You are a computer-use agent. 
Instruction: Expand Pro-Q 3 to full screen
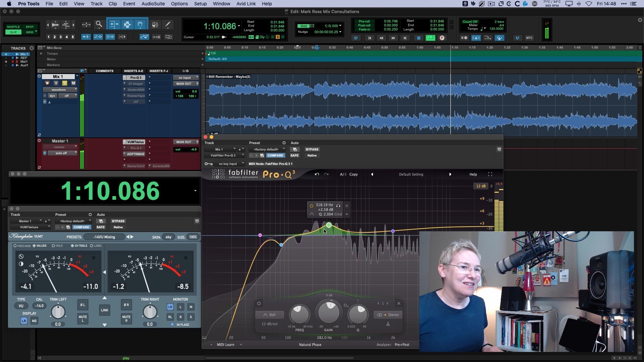click(490, 174)
